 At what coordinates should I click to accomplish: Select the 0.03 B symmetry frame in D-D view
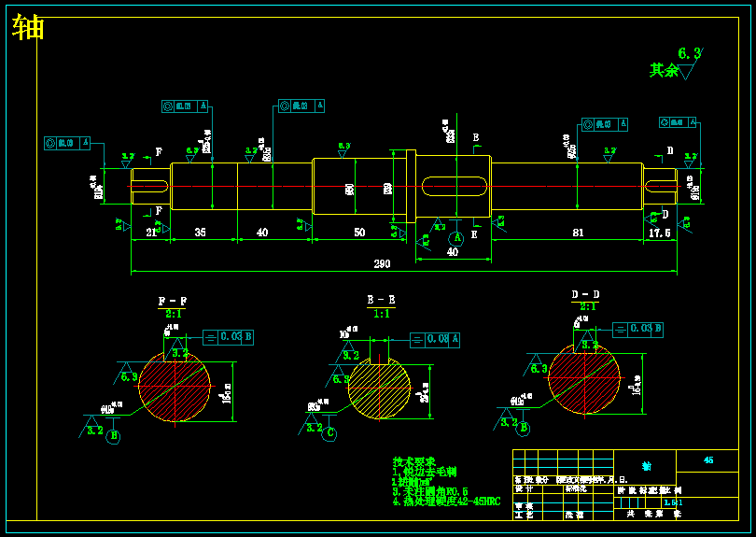tap(637, 330)
